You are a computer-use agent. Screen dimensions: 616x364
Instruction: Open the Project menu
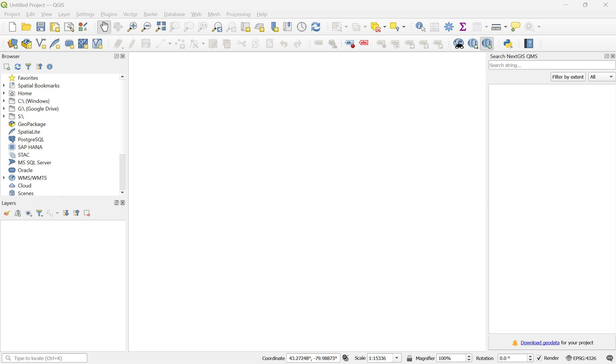click(x=12, y=14)
